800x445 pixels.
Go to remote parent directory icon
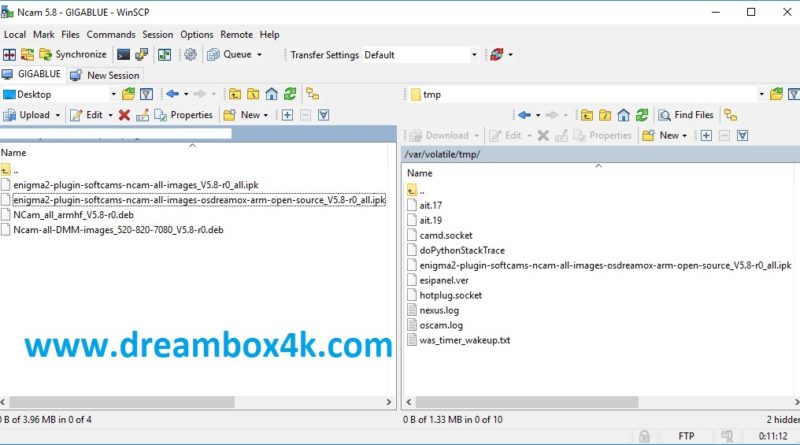(587, 115)
